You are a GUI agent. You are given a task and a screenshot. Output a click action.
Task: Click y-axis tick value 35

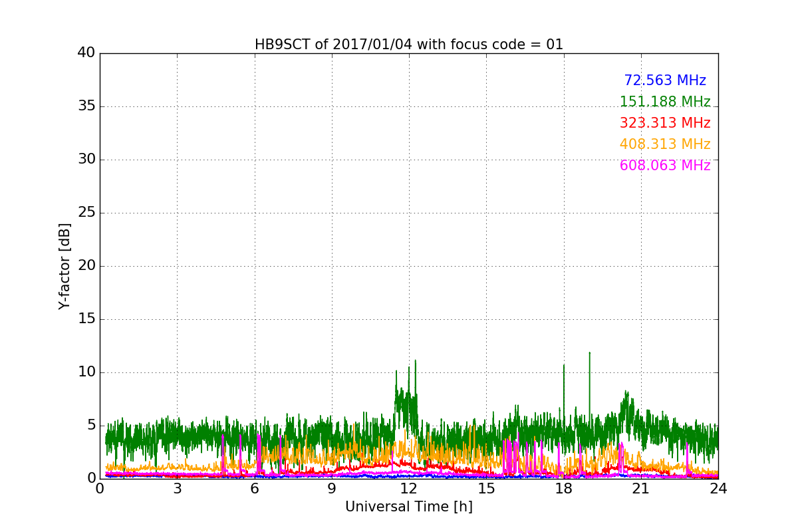pyautogui.click(x=86, y=106)
